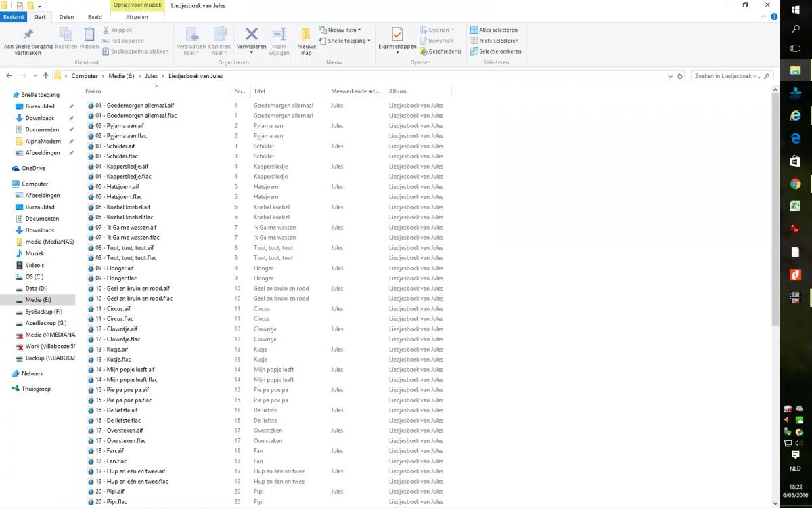The image size is (812, 508).
Task: Switch to the Beeld ribbon tab
Action: point(95,17)
